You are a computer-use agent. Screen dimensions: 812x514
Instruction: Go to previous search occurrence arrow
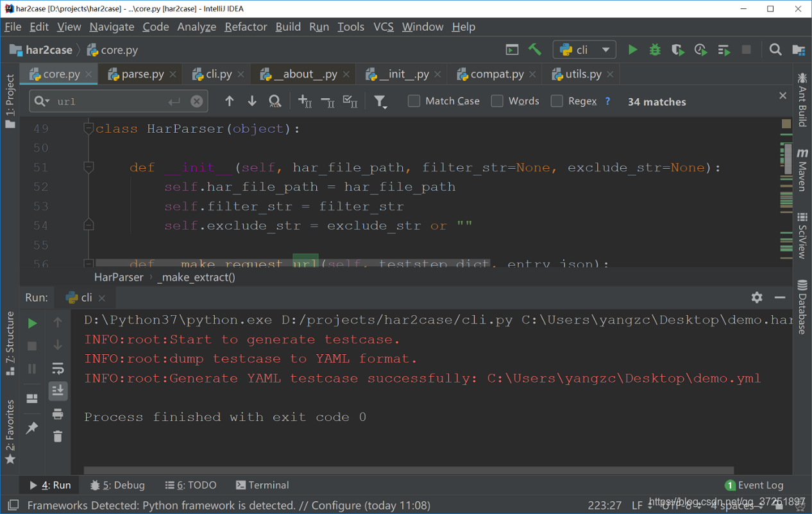230,101
